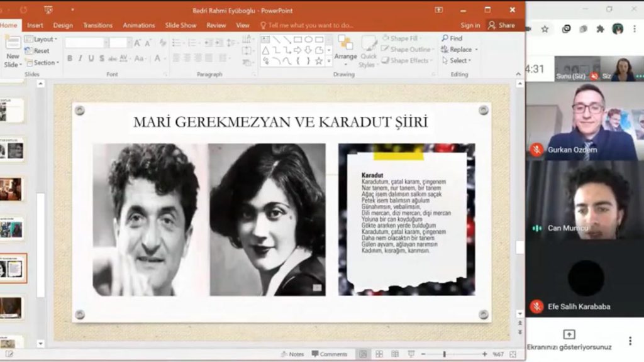Expand the Section dropdown
The image size is (644, 362).
click(x=42, y=63)
